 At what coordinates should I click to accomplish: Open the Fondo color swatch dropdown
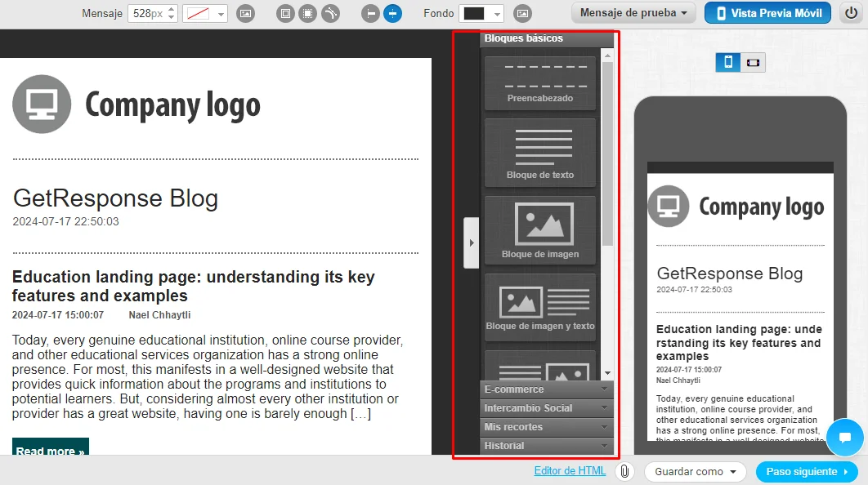(481, 13)
